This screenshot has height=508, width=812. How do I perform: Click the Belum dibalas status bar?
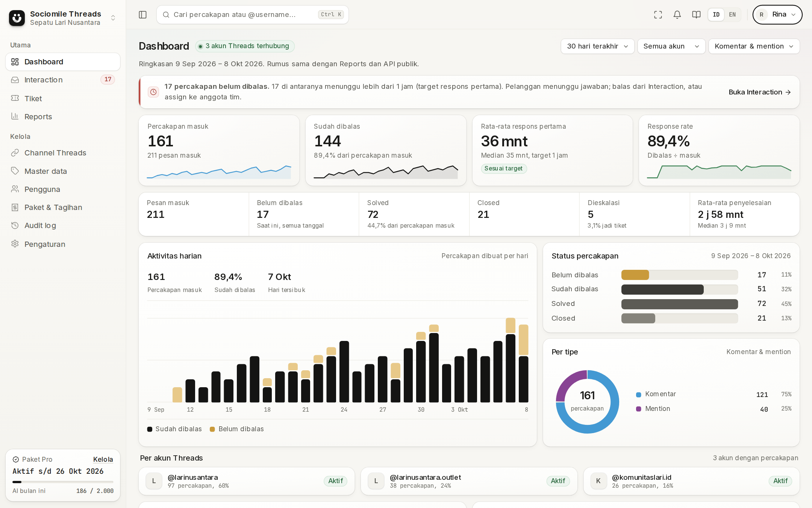(679, 275)
